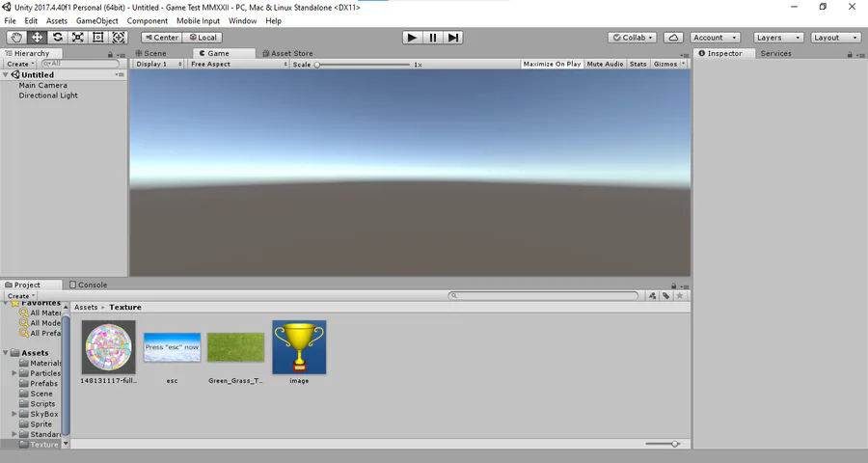The image size is (868, 463).
Task: Collapse the Assets folder tree
Action: point(6,353)
